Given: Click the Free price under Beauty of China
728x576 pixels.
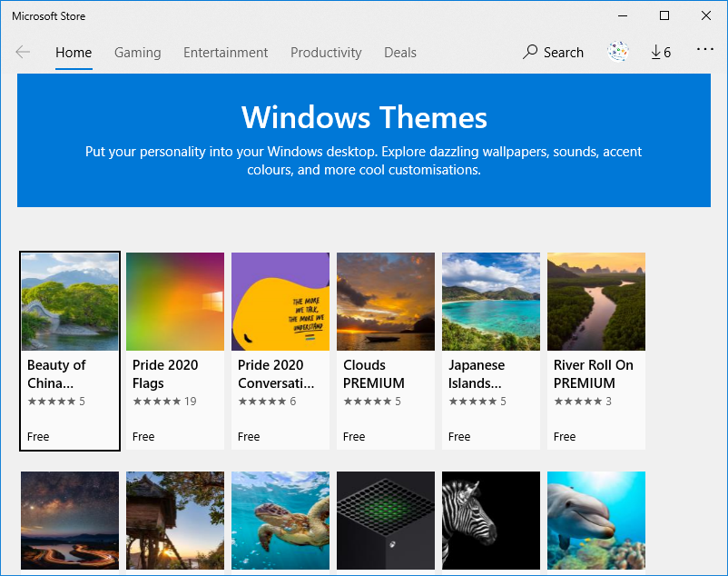Looking at the screenshot, I should pyautogui.click(x=38, y=437).
